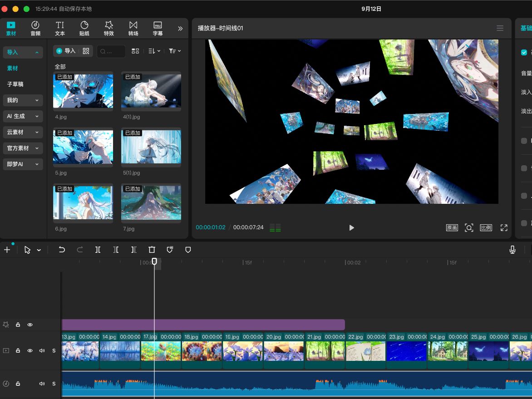Open the selection tool mode dropdown
Image resolution: width=532 pixels, height=399 pixels.
pos(39,250)
